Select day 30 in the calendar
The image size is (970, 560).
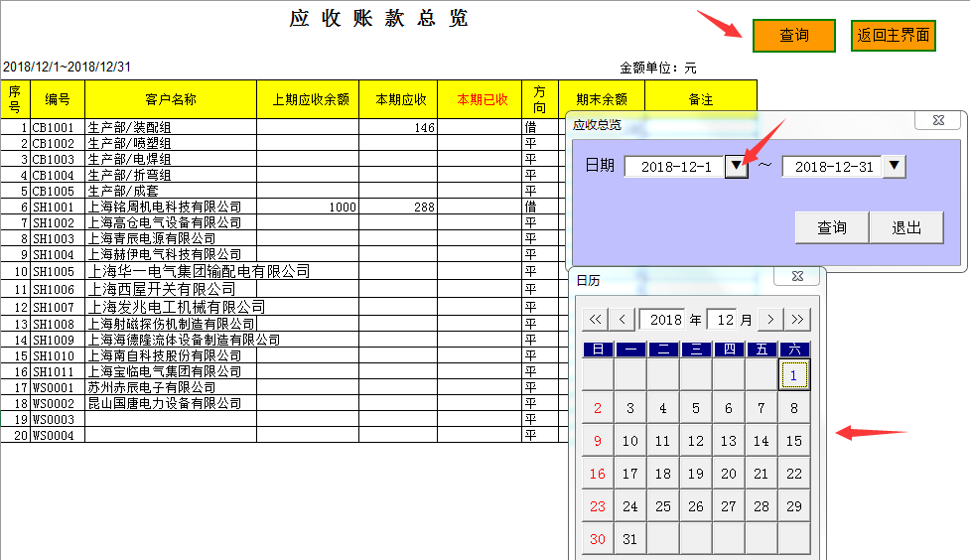598,539
